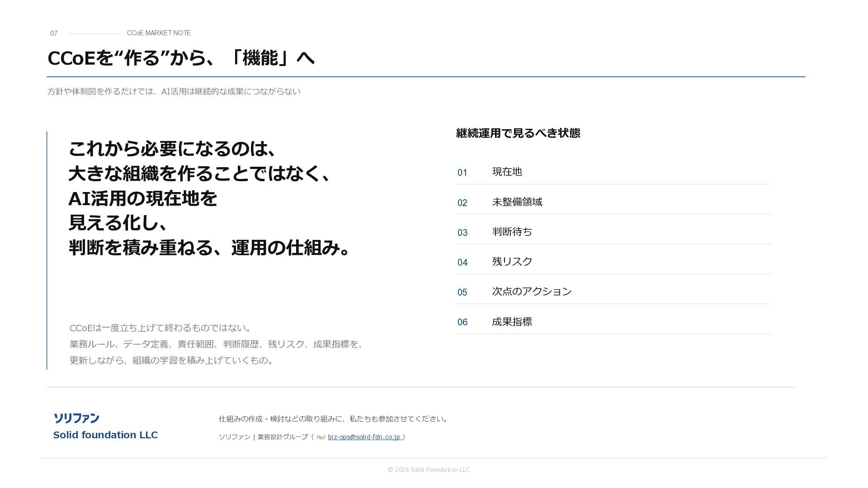868x488 pixels.
Task: Click the Solid foundation LLC company name
Action: (105, 435)
